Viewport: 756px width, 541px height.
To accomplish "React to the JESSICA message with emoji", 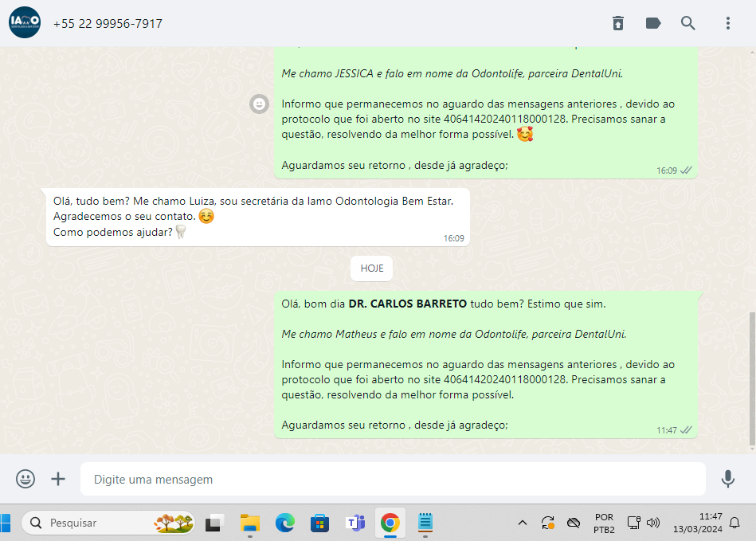I will (260, 104).
